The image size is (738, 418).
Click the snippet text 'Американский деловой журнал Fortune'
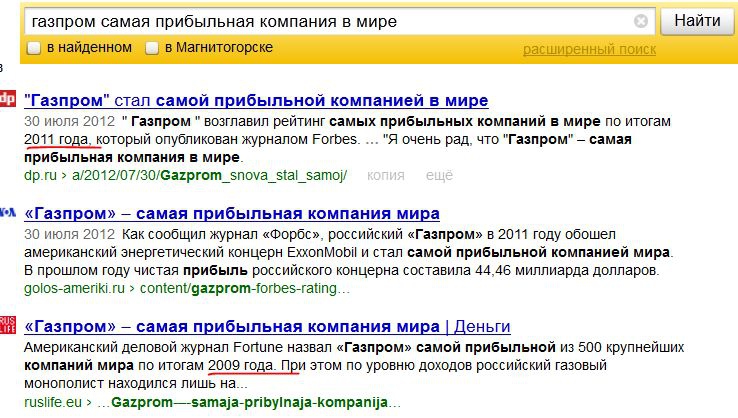(x=153, y=347)
